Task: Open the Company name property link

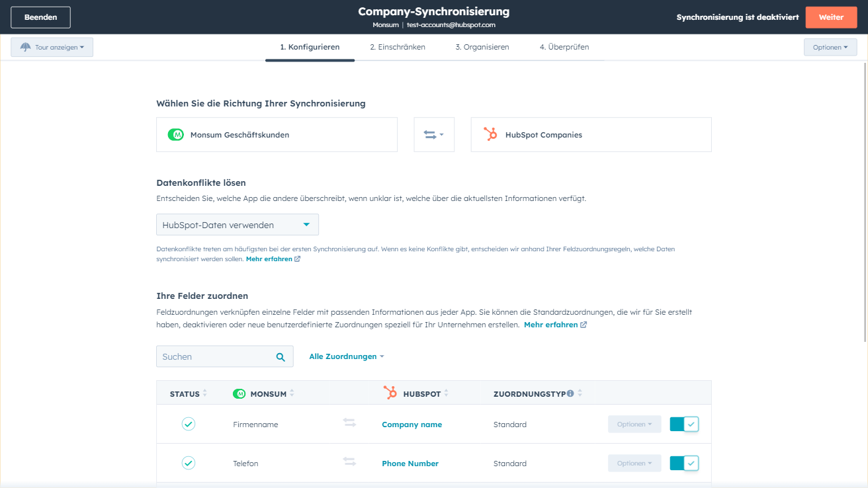Action: (x=412, y=425)
